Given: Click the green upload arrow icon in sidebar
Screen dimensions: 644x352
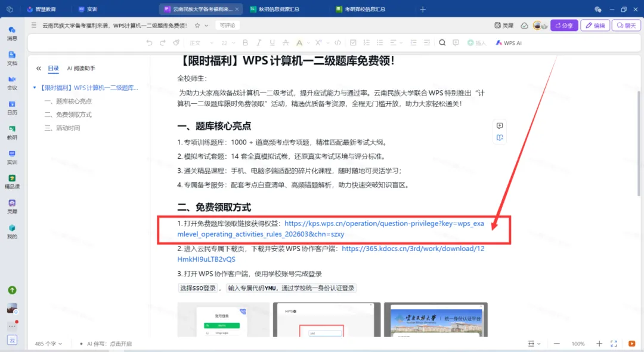Looking at the screenshot, I should 13,290.
